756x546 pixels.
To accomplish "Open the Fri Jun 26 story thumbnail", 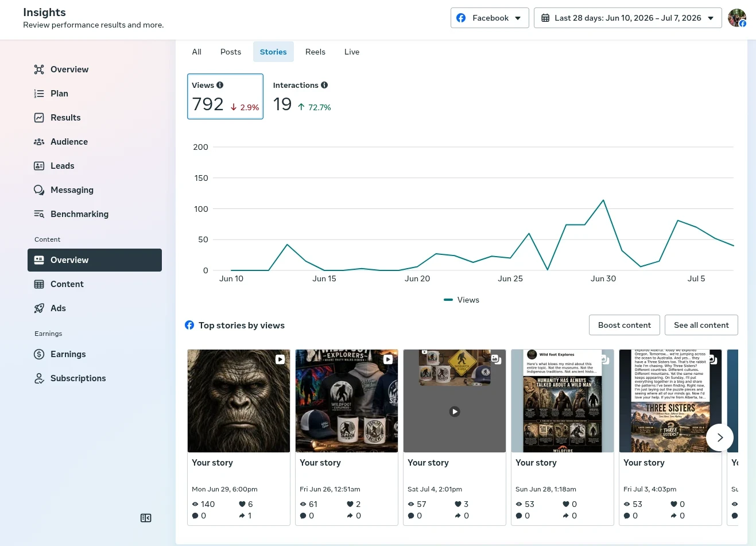I will pos(347,401).
